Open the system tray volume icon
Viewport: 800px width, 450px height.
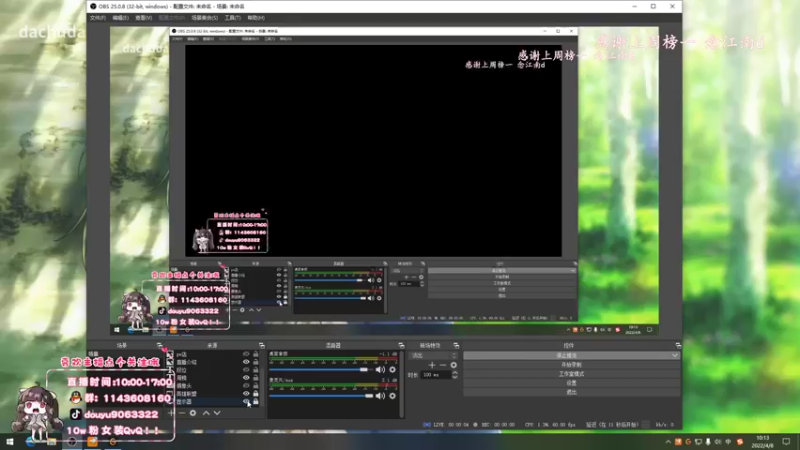718,442
